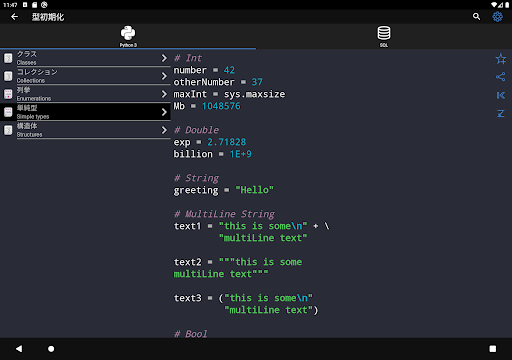Open settings via the gear icon
Image resolution: width=512 pixels, height=360 pixels.
tap(497, 17)
